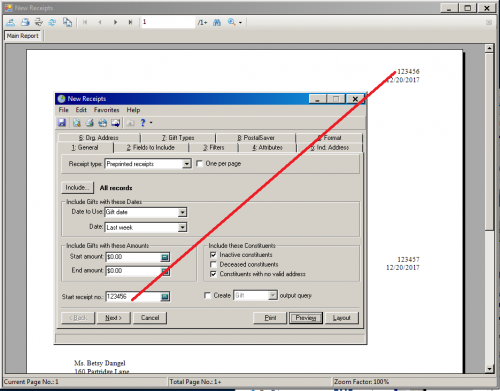Screen dimensions: 500x391
Task: Switch to the Fields to Include tab
Action: pyautogui.click(x=151, y=147)
